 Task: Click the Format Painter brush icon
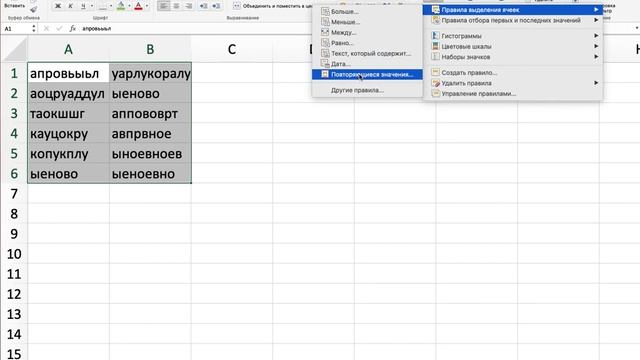pos(33,9)
